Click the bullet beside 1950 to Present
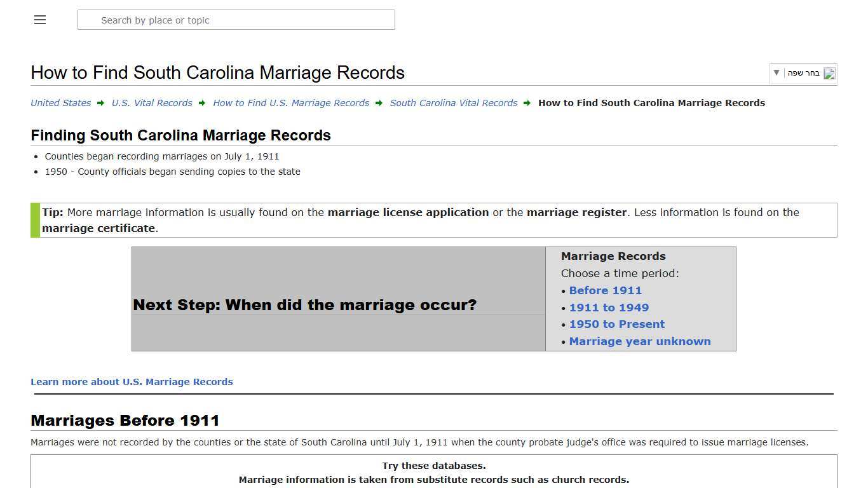This screenshot has width=868, height=488. coord(564,325)
